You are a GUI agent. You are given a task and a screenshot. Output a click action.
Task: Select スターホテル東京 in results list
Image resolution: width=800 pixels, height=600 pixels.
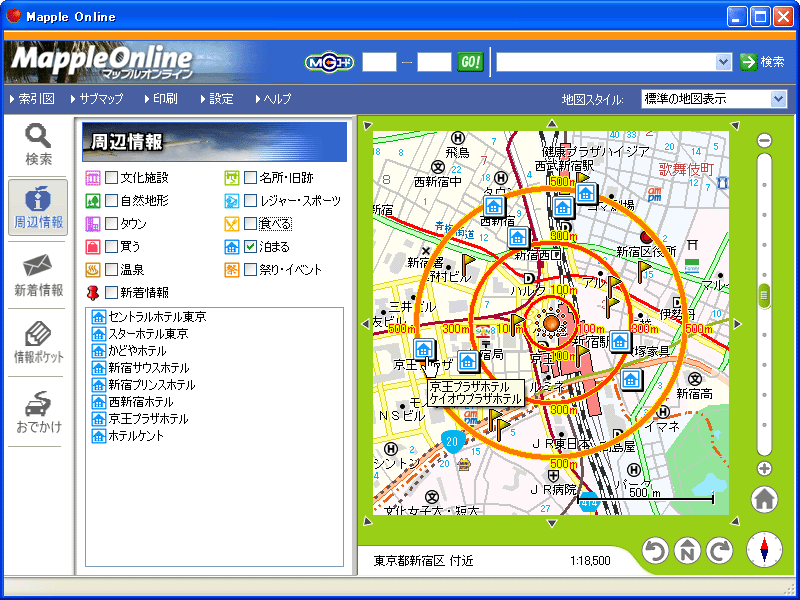[x=140, y=334]
